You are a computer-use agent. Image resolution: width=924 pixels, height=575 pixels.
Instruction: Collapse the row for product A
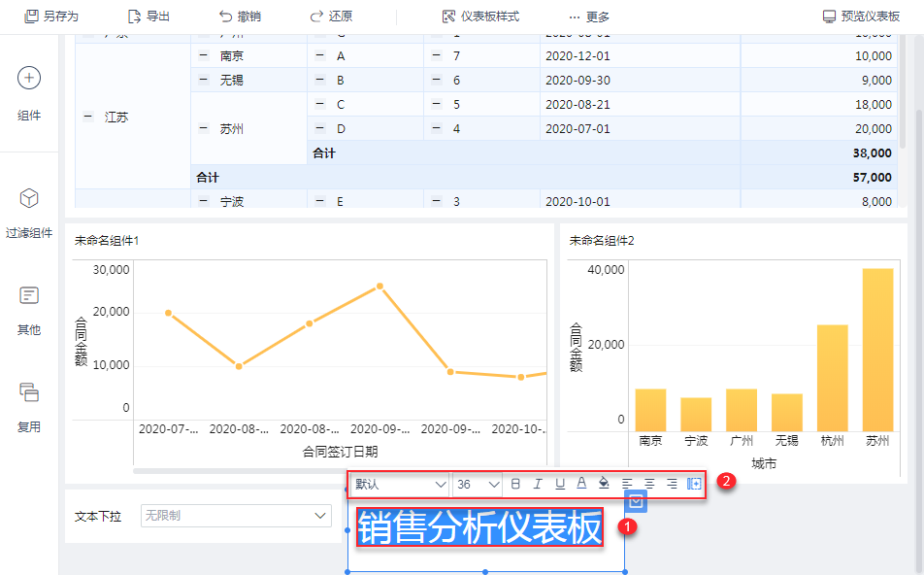[320, 55]
